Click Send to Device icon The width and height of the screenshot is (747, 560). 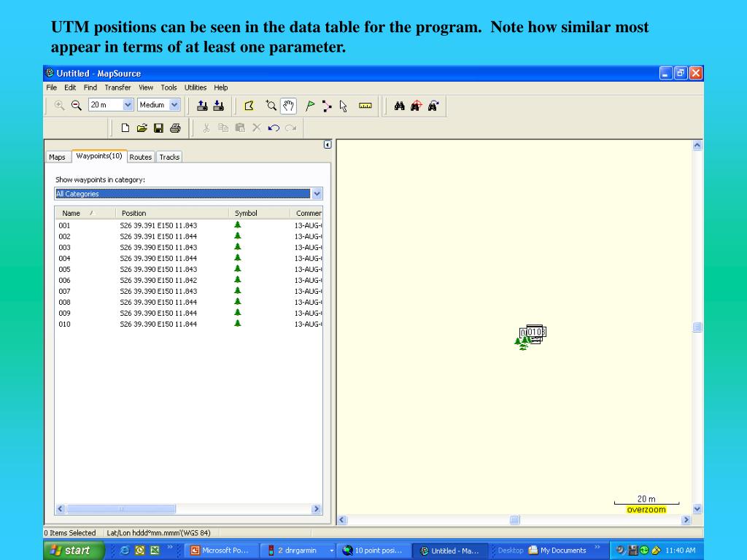(x=203, y=106)
